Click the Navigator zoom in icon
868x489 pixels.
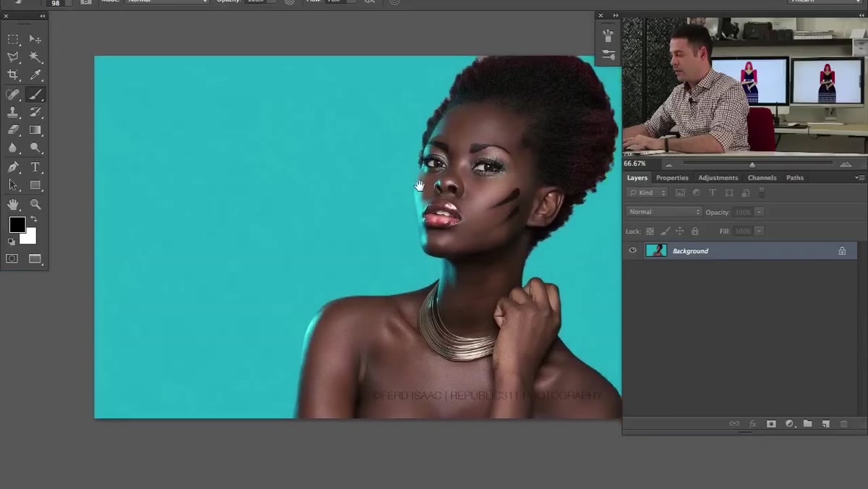click(846, 165)
